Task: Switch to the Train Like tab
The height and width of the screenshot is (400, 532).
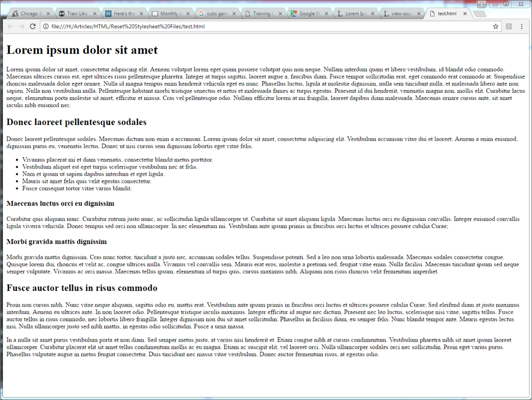Action: [x=76, y=14]
